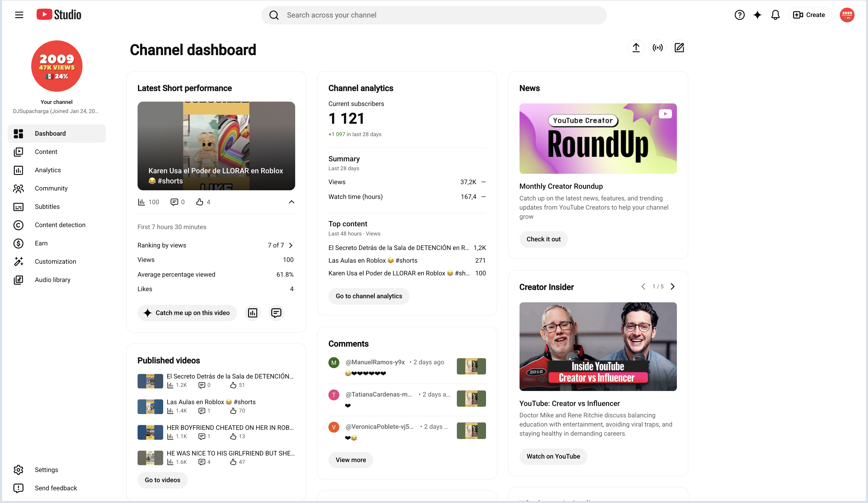The image size is (868, 503).
Task: Click the likes thumbs-up icon under latest Short
Action: tap(199, 202)
